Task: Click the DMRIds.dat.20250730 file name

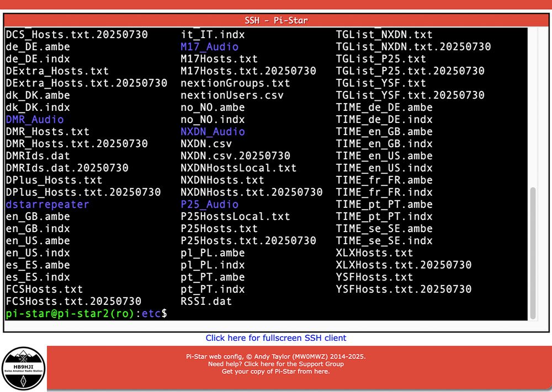Action: tap(67, 168)
